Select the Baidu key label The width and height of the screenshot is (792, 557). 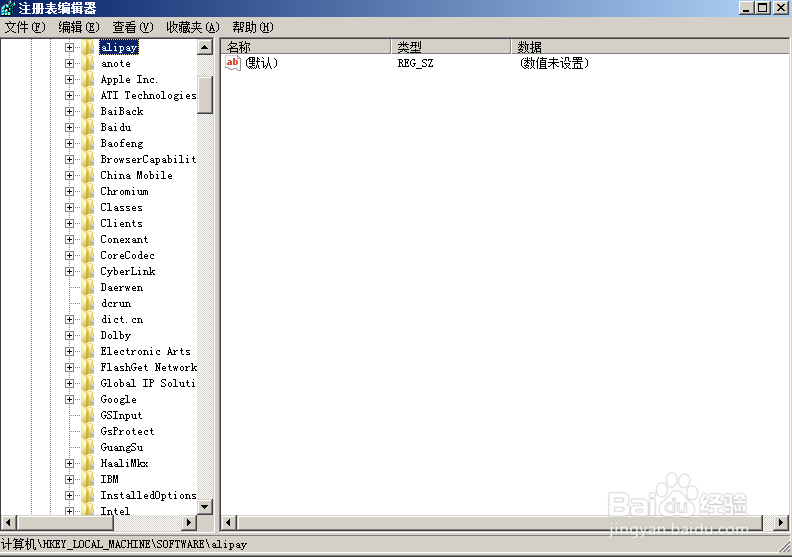tap(116, 127)
